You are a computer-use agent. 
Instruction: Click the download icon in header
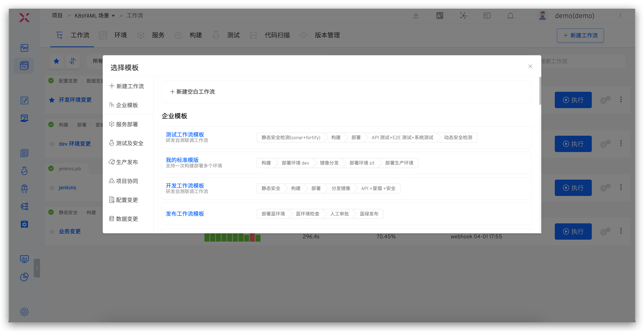pos(416,15)
